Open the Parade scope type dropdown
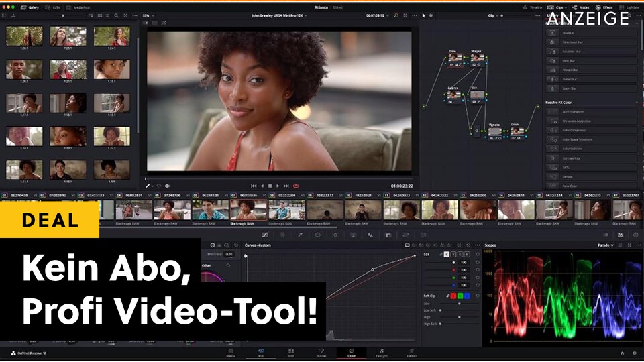The width and height of the screenshot is (644, 362). pos(607,245)
